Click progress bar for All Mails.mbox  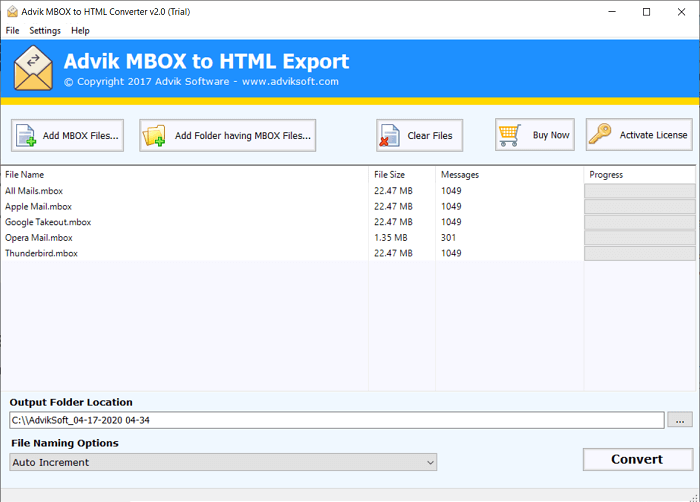[x=639, y=191]
